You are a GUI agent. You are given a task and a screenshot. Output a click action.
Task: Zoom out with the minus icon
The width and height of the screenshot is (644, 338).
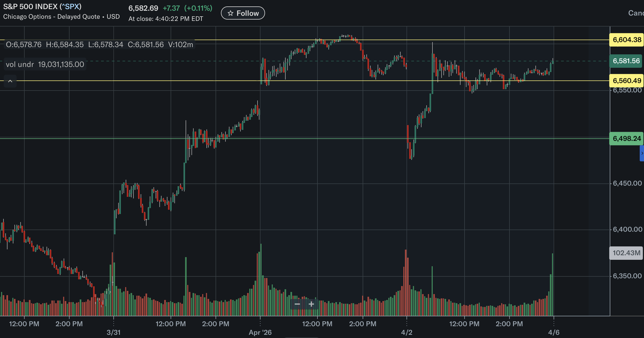coord(297,304)
